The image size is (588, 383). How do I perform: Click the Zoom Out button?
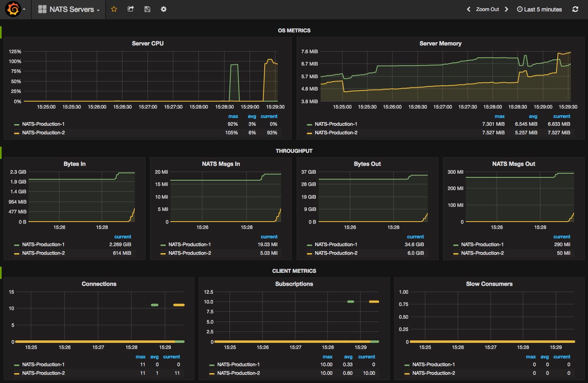point(487,9)
